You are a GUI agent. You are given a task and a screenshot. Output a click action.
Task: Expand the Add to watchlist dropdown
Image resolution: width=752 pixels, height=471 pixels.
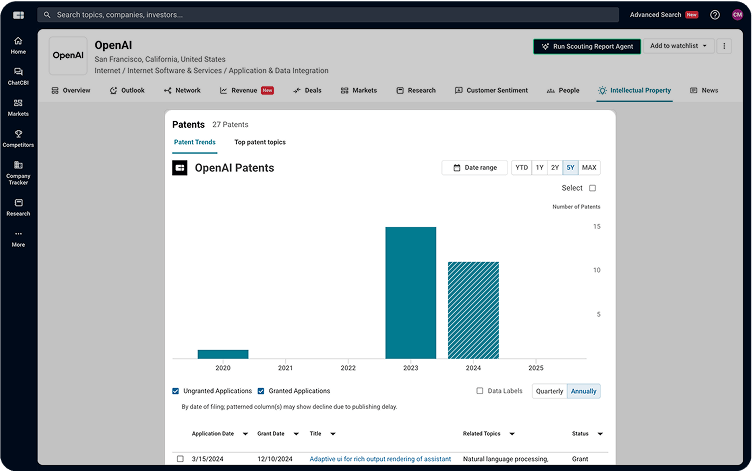(680, 46)
